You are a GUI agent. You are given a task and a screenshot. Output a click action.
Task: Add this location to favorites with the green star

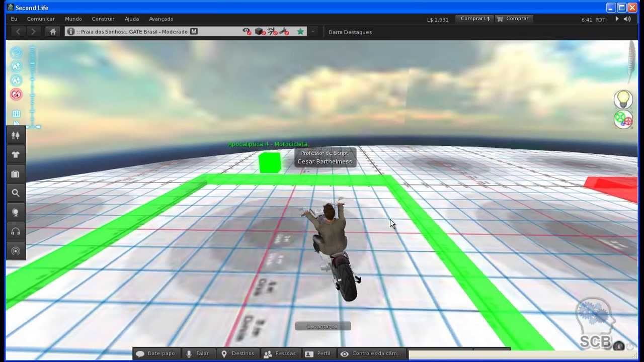click(x=300, y=32)
